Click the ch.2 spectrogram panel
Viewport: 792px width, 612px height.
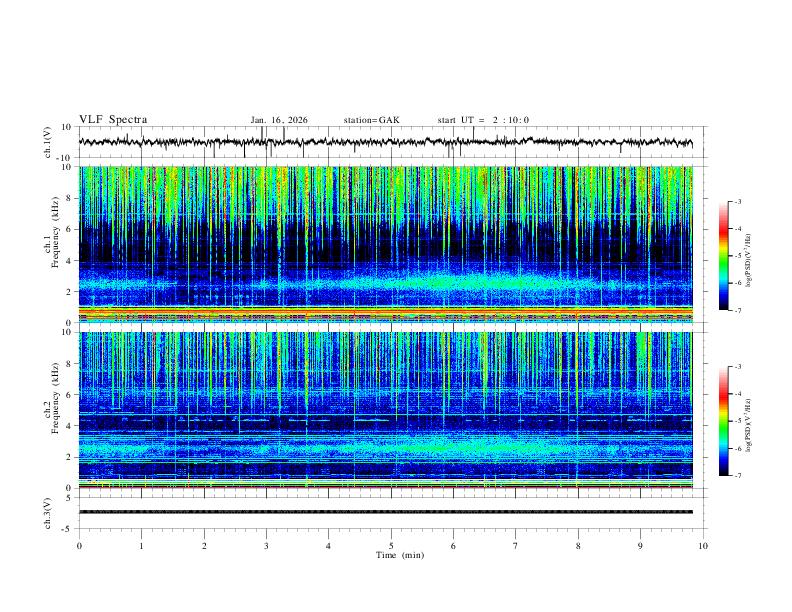pyautogui.click(x=385, y=410)
